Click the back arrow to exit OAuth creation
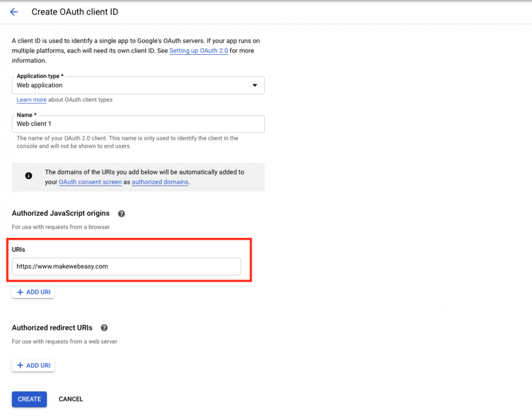Screen dimensions: 532x420 point(14,12)
